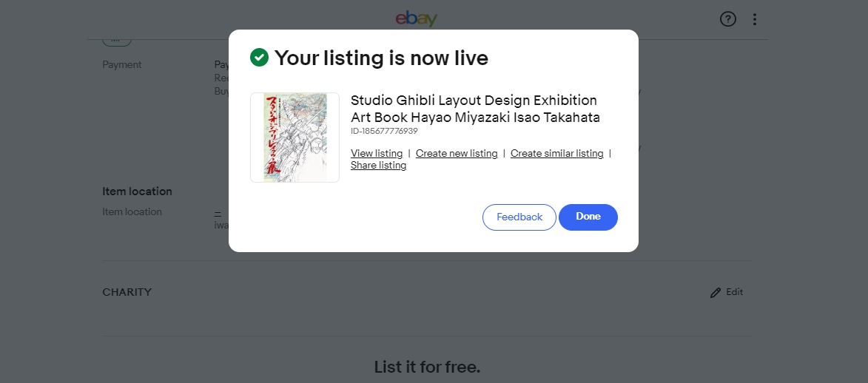Click the Payment label in the background

click(122, 65)
